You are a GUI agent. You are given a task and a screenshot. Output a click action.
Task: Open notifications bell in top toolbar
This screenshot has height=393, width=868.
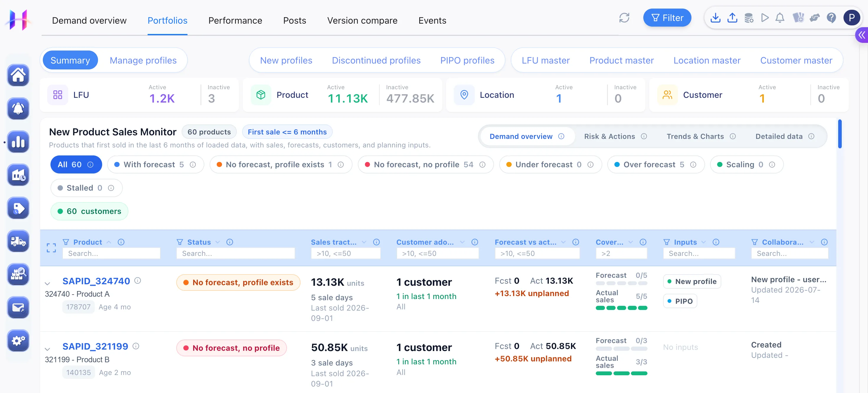780,18
